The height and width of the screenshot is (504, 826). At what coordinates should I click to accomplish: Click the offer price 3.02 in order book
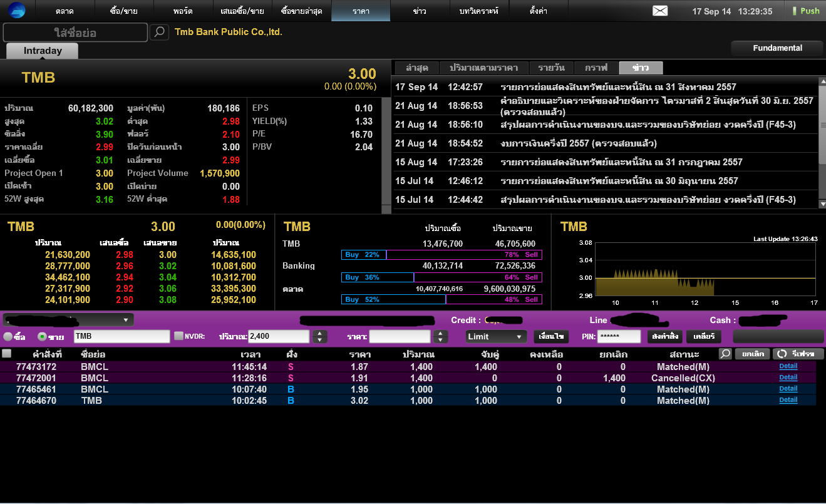pyautogui.click(x=167, y=266)
